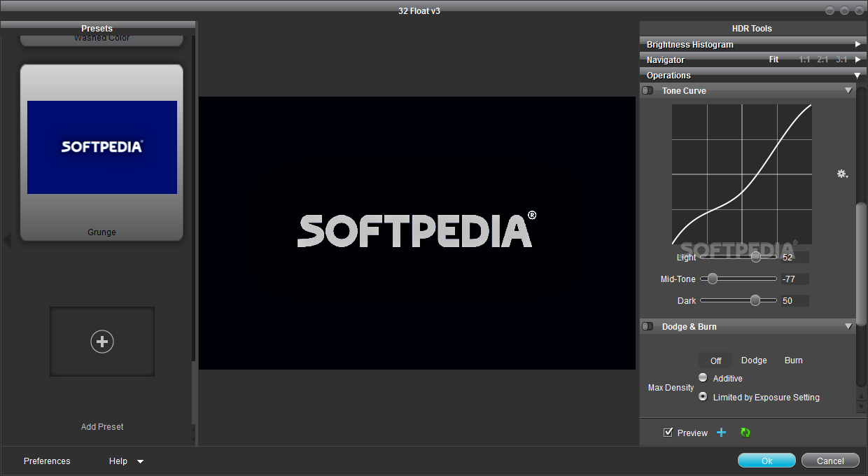Open the Tone Curve gear options menu
Screen dimensions: 868x476
point(843,174)
